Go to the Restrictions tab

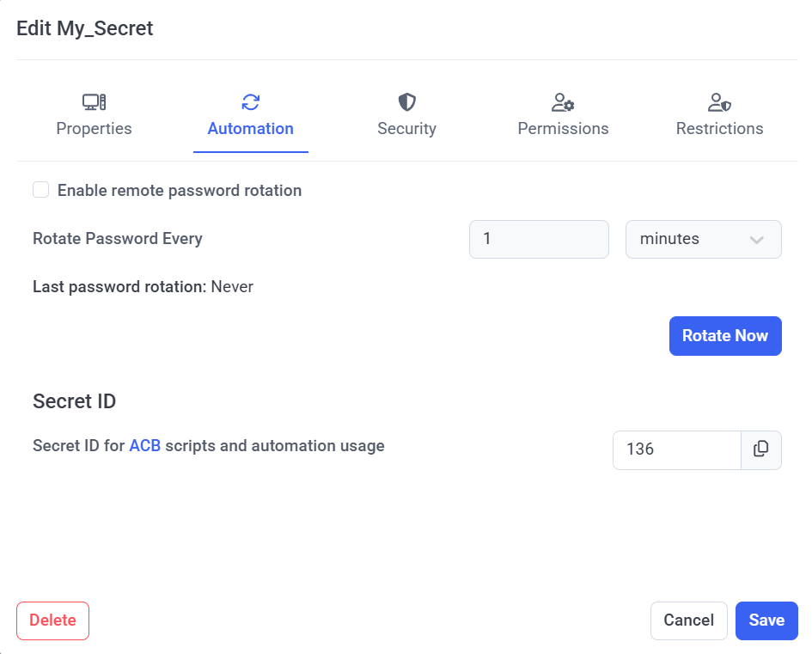719,128
